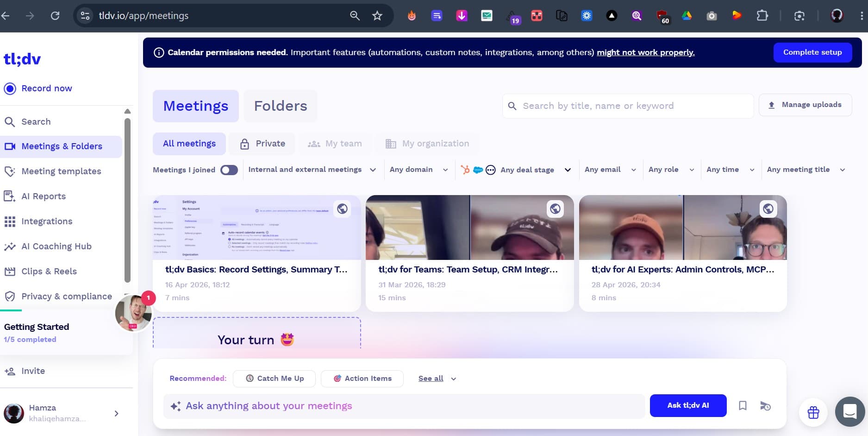
Task: Click the bookmark saved prompts icon
Action: [x=743, y=406]
